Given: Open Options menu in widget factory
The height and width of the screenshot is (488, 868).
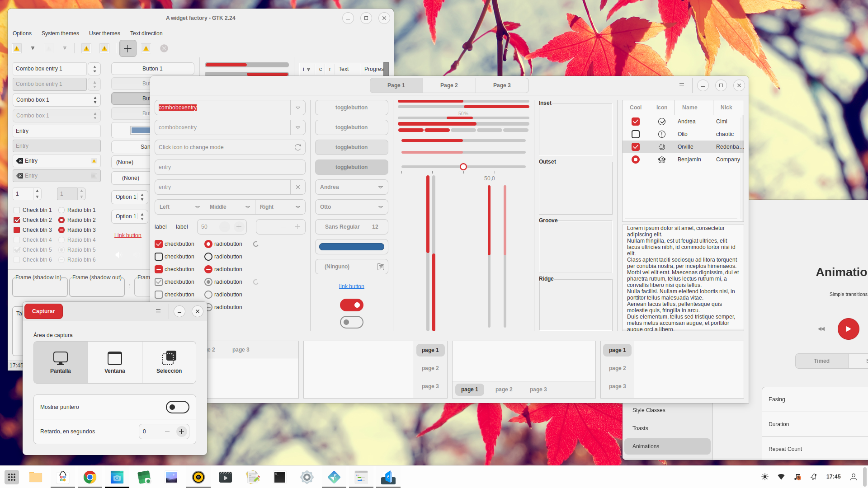Looking at the screenshot, I should (x=22, y=33).
